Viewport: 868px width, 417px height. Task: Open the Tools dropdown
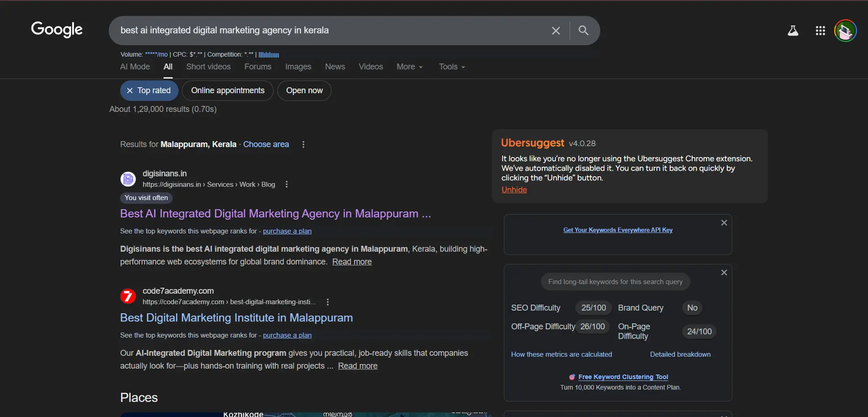coord(451,67)
